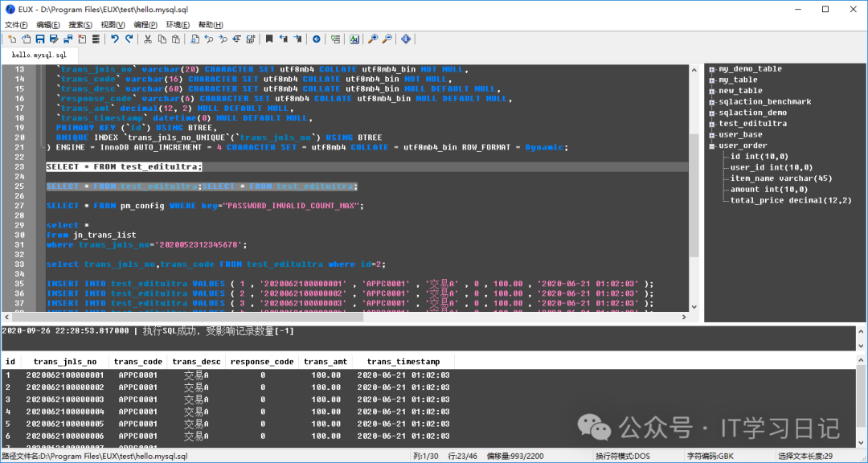The width and height of the screenshot is (868, 463).
Task: Click the trans_code column header
Action: 137,362
